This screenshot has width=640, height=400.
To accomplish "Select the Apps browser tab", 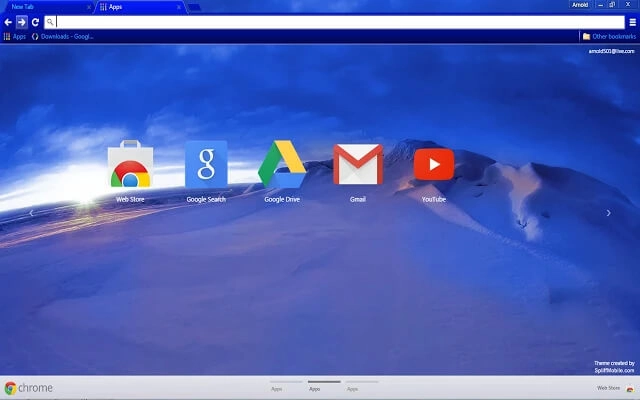I will [141, 7].
